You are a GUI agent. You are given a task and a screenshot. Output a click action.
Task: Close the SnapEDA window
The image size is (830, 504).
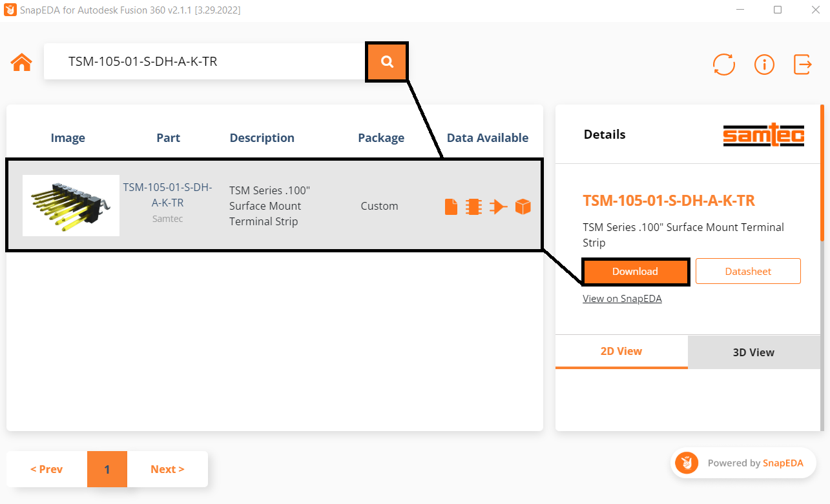tap(816, 10)
